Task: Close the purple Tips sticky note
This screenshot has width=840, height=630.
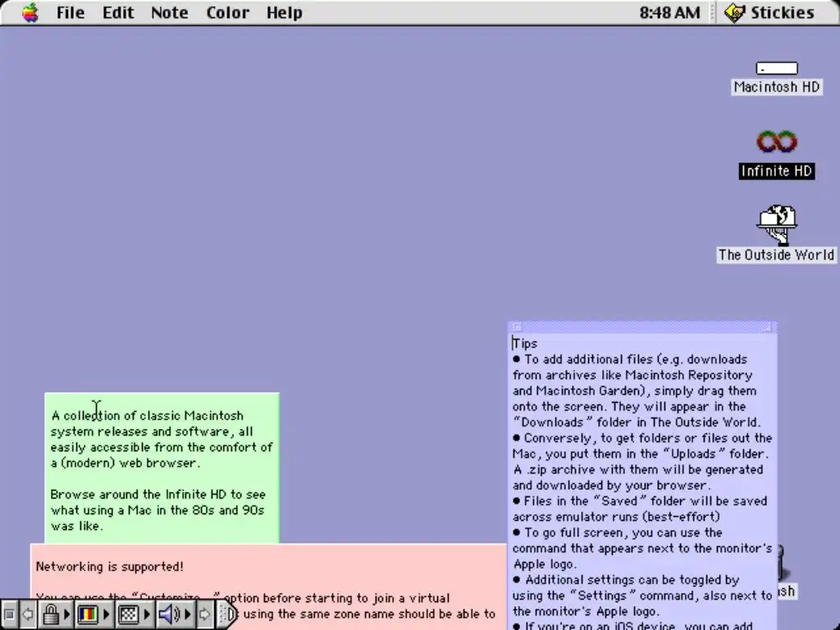Action: pos(517,326)
